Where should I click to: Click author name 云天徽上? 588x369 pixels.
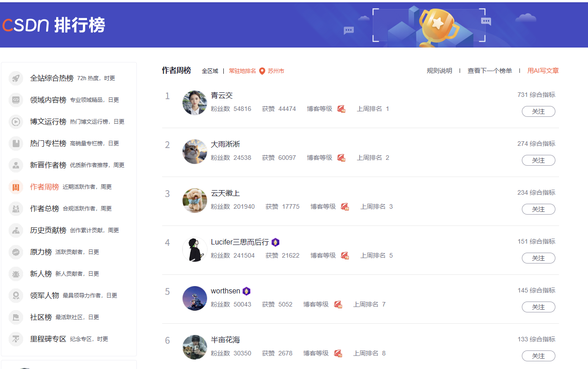(x=226, y=193)
